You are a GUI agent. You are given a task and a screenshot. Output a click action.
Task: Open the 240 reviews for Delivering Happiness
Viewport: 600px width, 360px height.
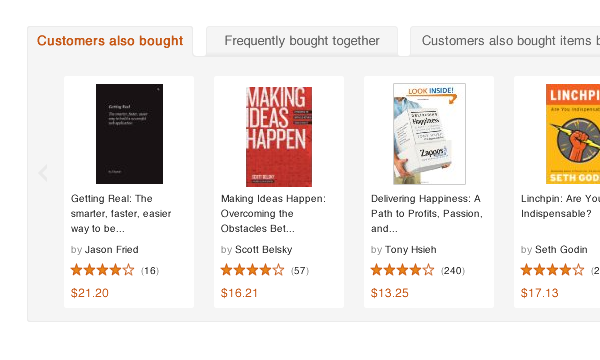(453, 271)
